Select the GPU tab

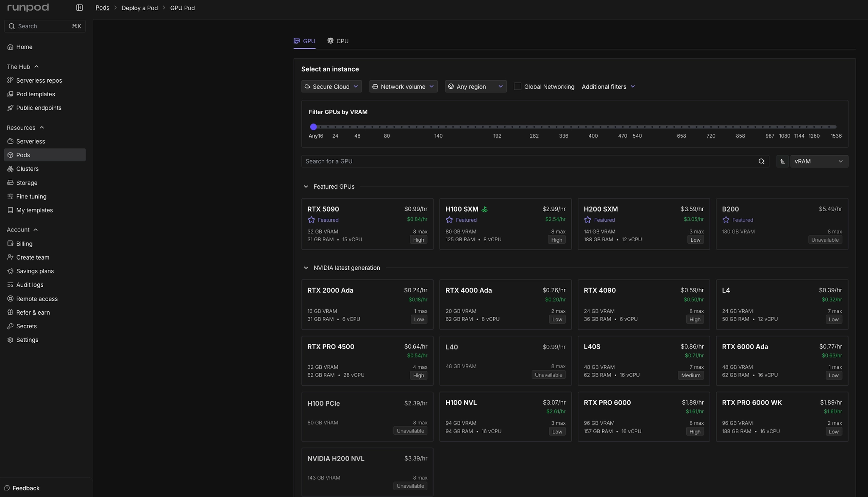coord(304,41)
